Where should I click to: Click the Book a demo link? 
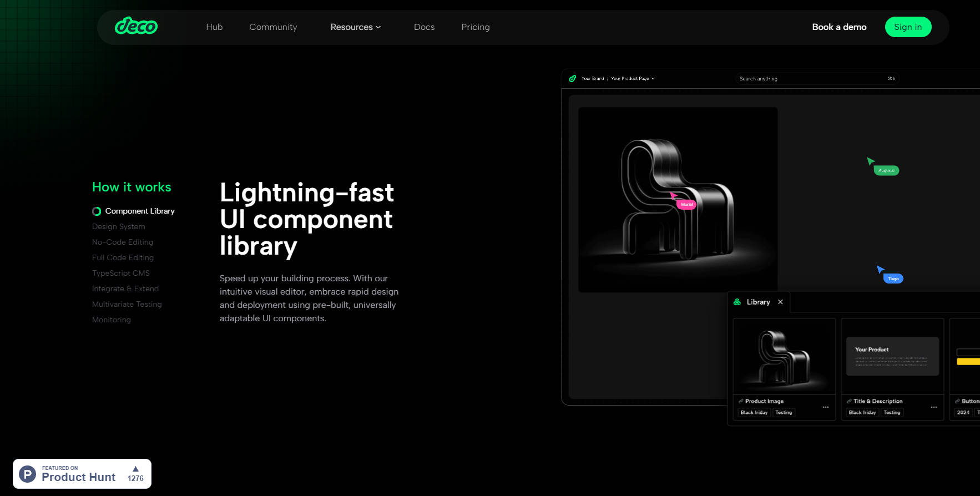[839, 27]
